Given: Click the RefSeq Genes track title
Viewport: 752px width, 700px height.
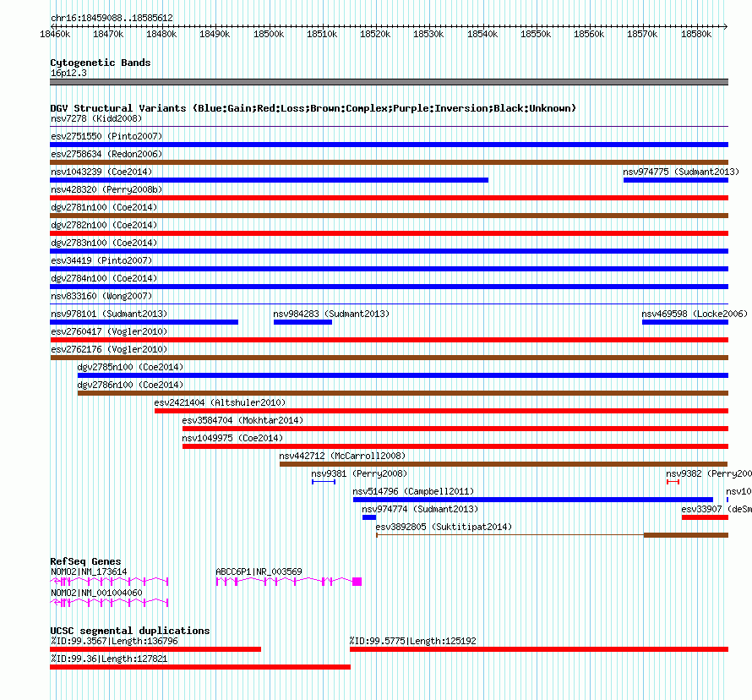Looking at the screenshot, I should click(x=85, y=561).
